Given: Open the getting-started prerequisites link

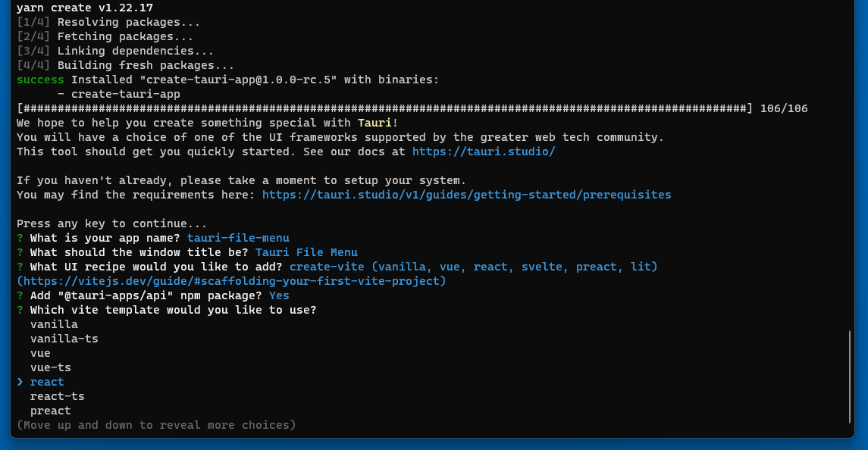Looking at the screenshot, I should (x=466, y=195).
